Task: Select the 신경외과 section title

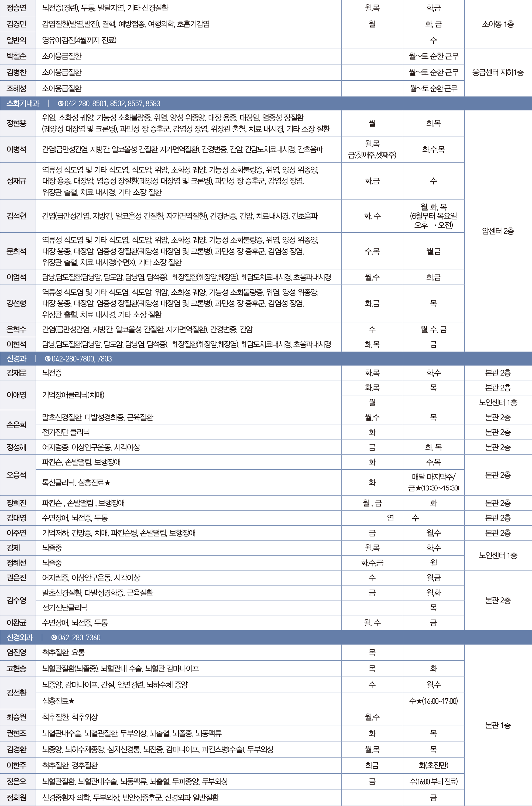Action: coord(20,637)
